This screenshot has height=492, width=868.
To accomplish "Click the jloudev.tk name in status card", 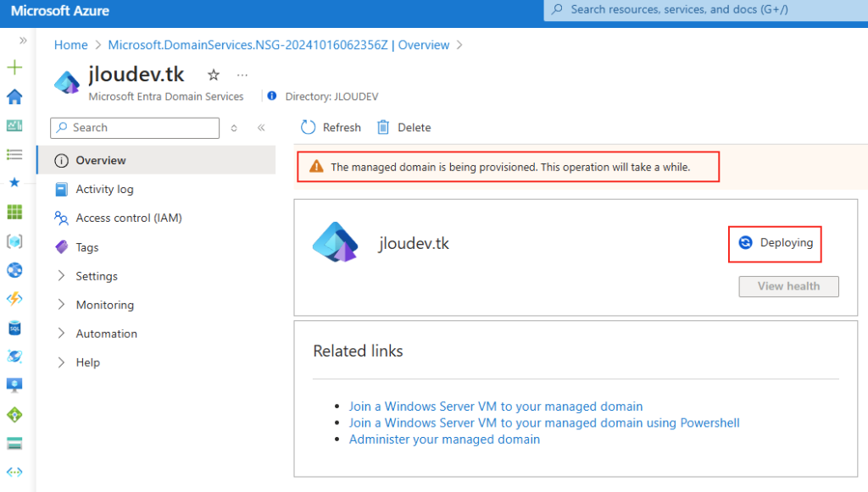I will (x=414, y=243).
